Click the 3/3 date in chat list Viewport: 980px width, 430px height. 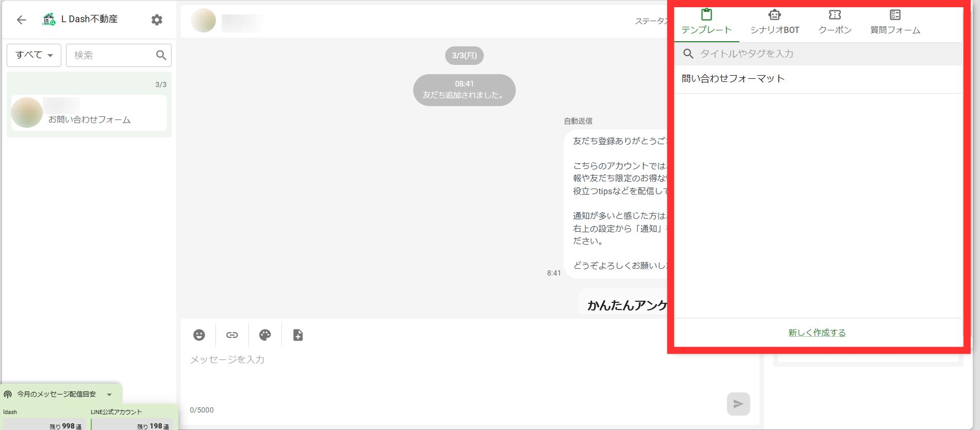161,84
